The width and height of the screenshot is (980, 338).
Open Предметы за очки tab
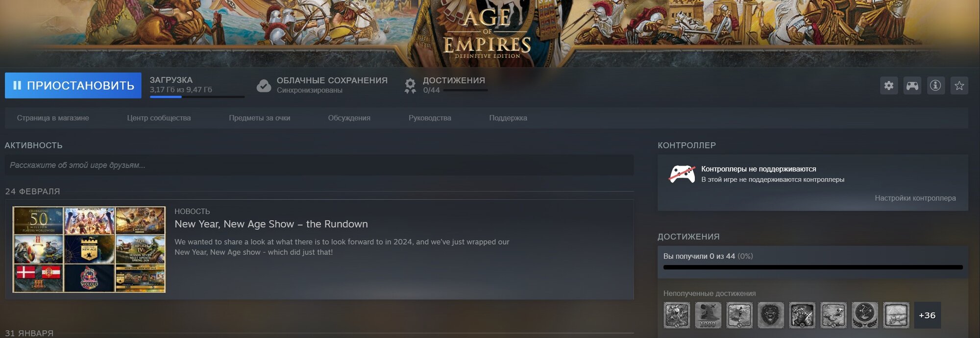(x=260, y=118)
